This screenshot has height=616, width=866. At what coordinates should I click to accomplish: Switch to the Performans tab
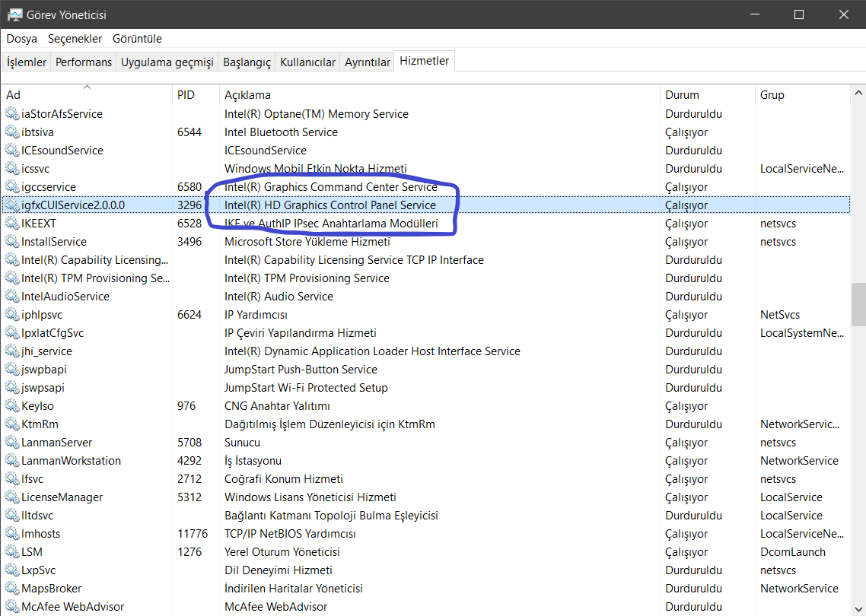[84, 62]
